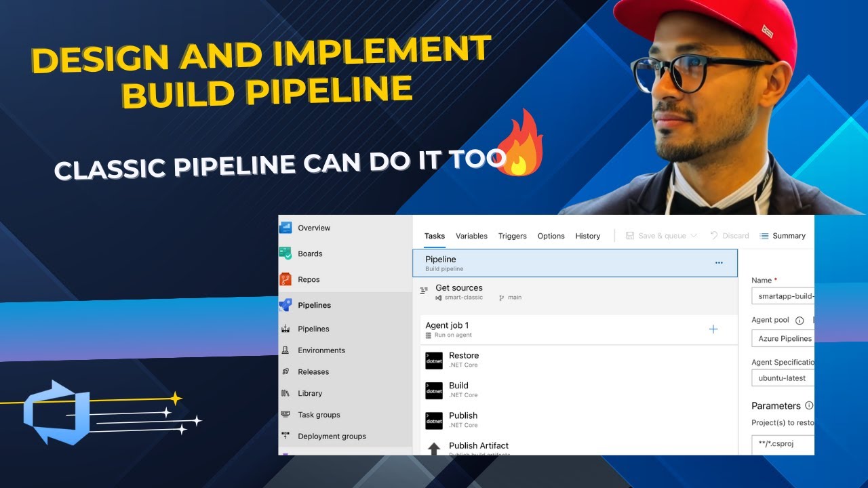Select the Restore task label
This screenshot has height=488, width=868.
click(464, 356)
